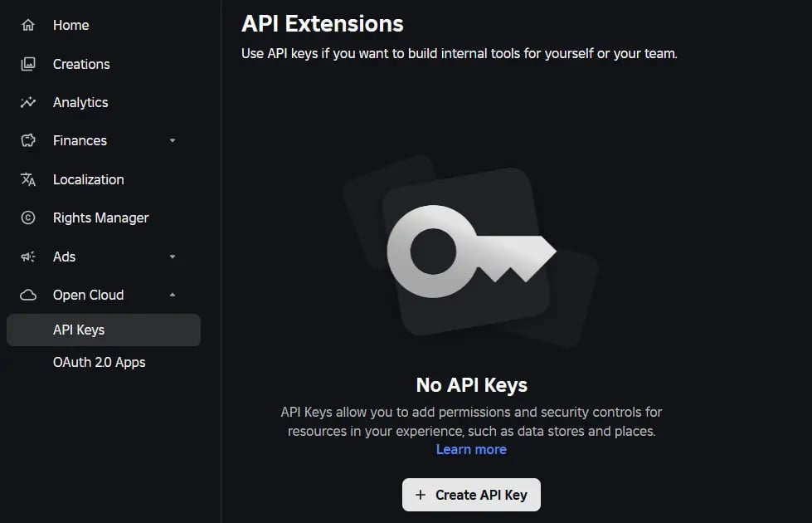Open the Analytics page

[x=80, y=102]
